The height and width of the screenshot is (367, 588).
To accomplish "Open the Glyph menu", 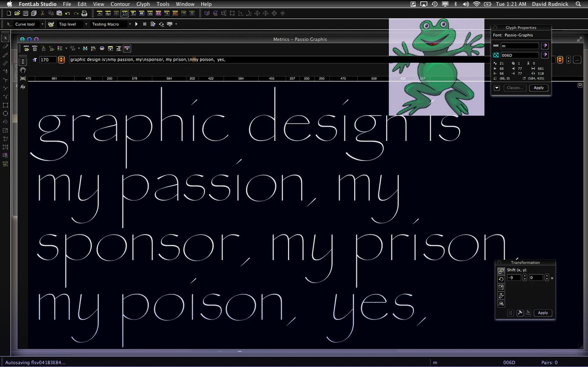I will (x=143, y=4).
